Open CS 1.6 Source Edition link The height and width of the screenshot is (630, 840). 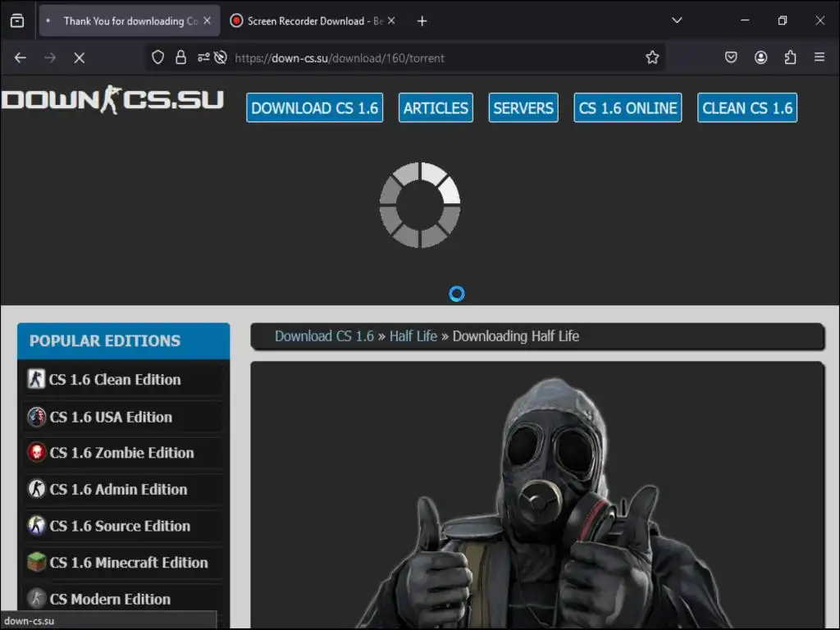point(120,526)
